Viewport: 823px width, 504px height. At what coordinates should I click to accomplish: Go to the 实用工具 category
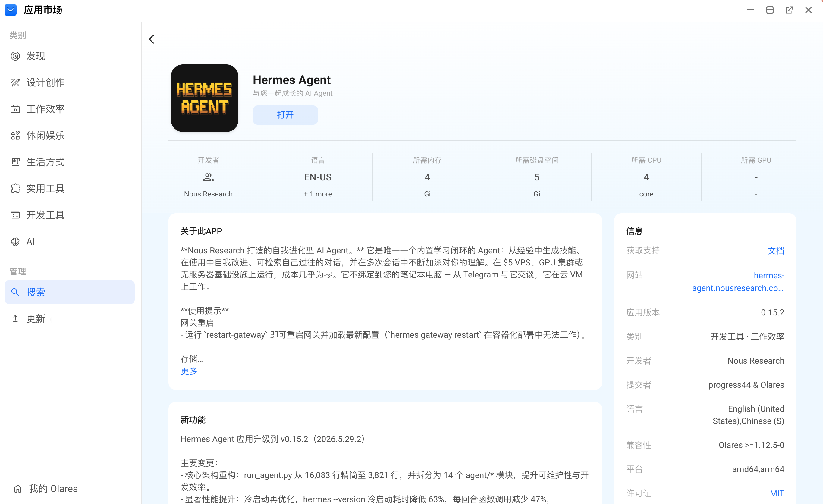70,188
